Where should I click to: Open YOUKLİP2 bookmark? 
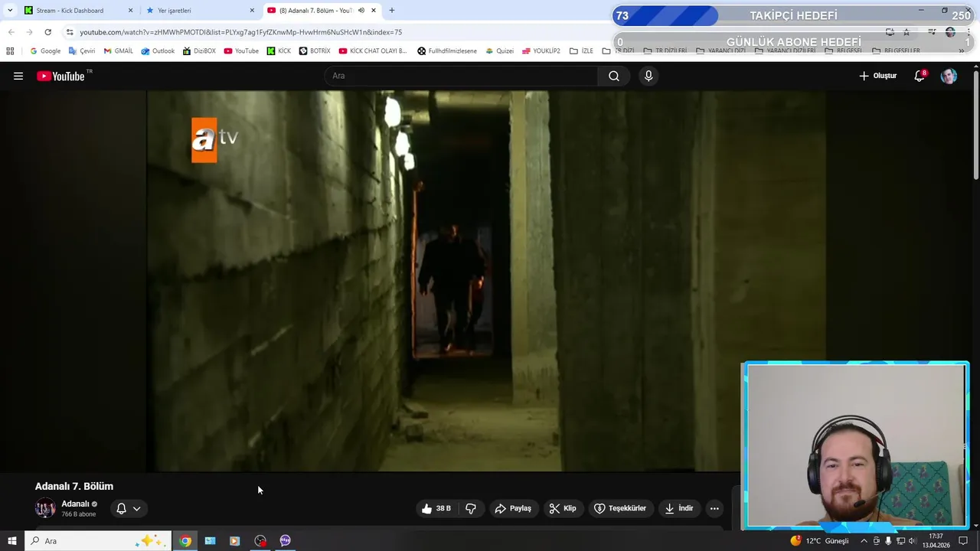tap(541, 51)
